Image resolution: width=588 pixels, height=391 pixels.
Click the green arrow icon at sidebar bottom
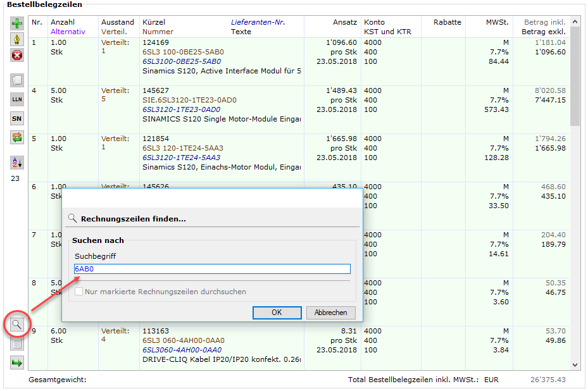tap(17, 363)
